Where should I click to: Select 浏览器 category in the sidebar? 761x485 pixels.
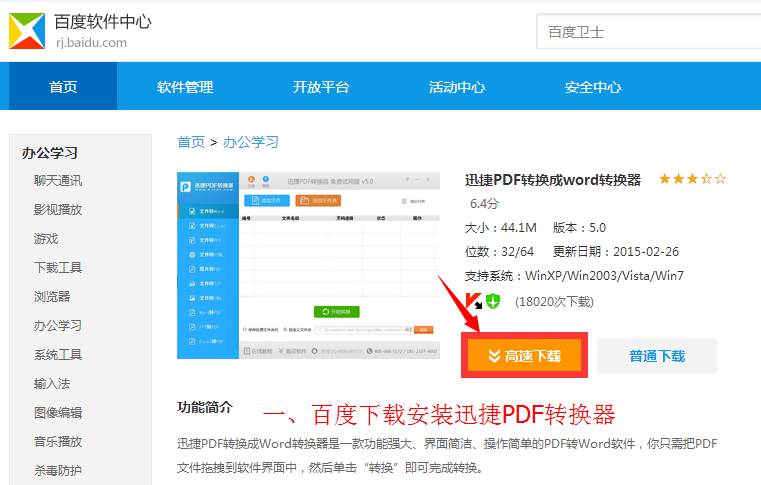52,297
